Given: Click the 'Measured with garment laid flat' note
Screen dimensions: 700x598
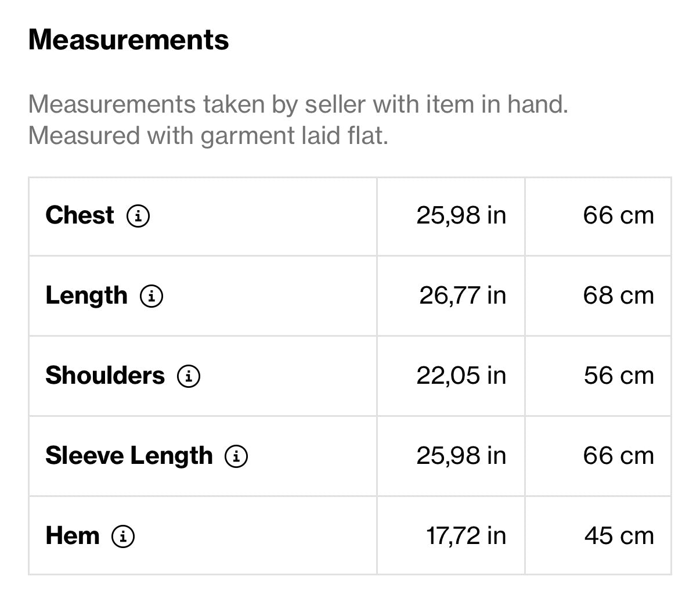Looking at the screenshot, I should [x=208, y=136].
